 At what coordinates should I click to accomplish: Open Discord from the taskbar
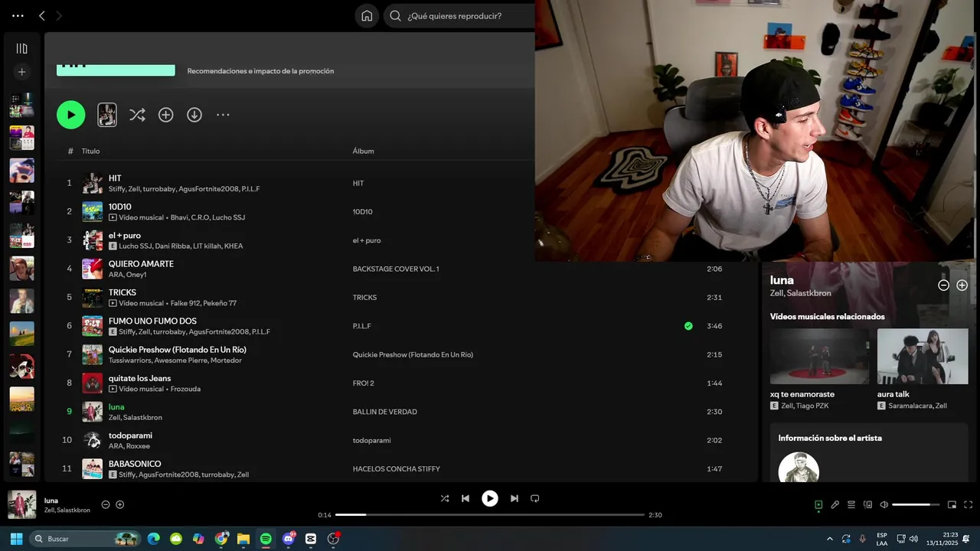pyautogui.click(x=289, y=539)
